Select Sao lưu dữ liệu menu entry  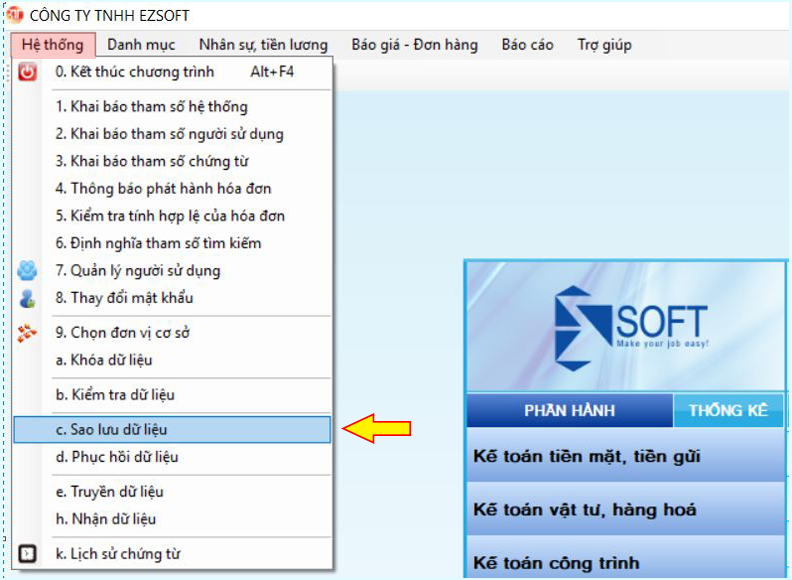coord(172,430)
